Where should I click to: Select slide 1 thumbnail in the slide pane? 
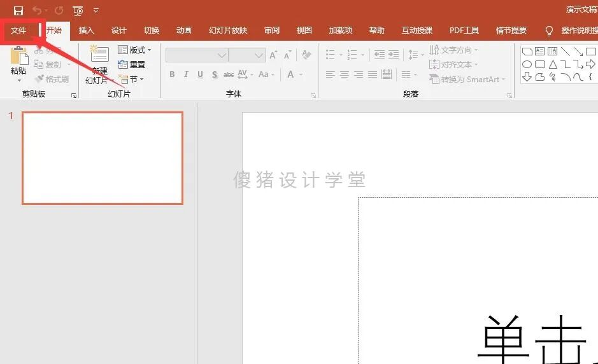tap(103, 158)
